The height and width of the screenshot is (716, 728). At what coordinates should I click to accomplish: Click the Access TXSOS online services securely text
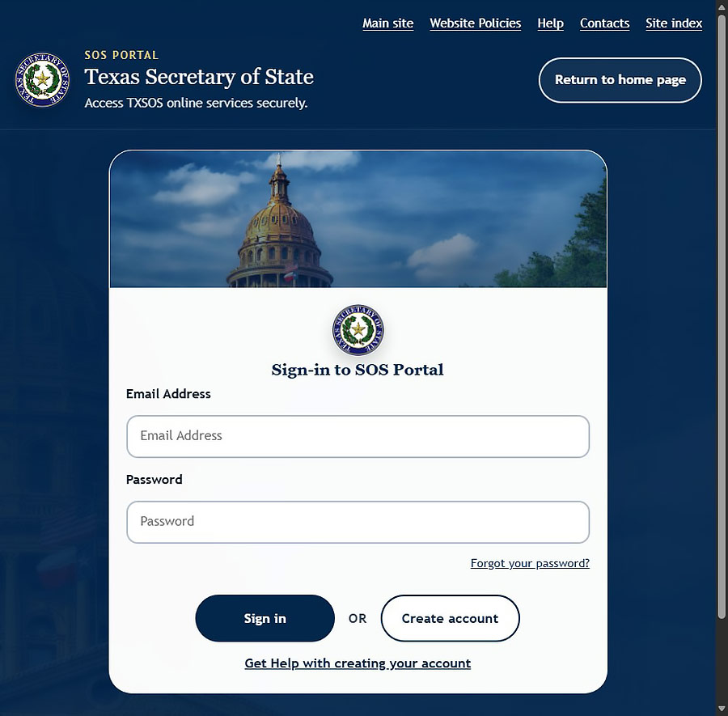[196, 103]
